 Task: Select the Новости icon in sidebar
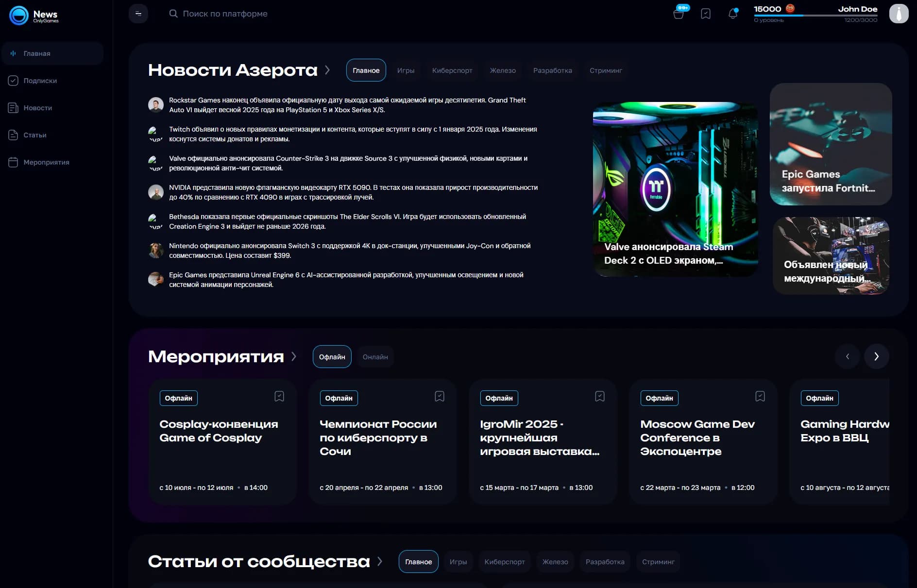tap(13, 108)
